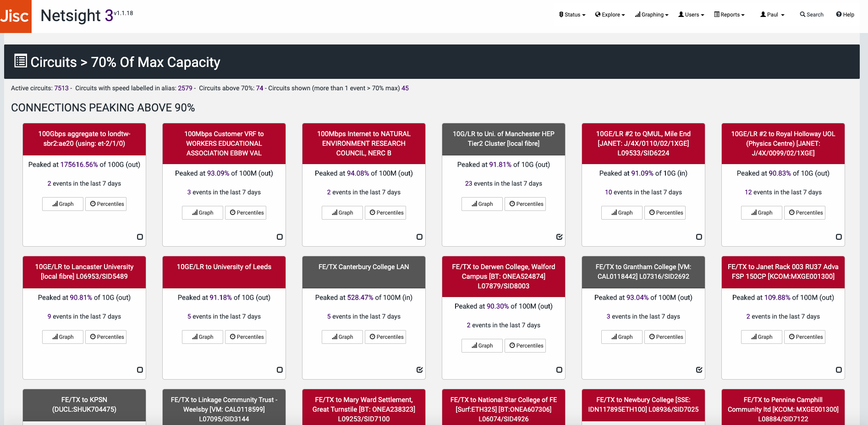Image resolution: width=868 pixels, height=425 pixels.
Task: Open Percentiles for Uni. of Manchester HEP card
Action: tap(525, 204)
